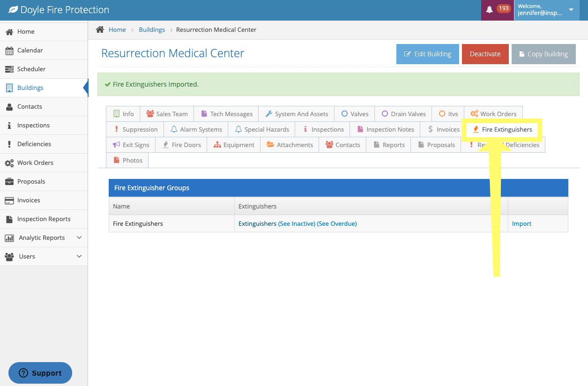This screenshot has width=588, height=386.
Task: Click the Calendar icon in sidebar
Action: pyautogui.click(x=9, y=51)
